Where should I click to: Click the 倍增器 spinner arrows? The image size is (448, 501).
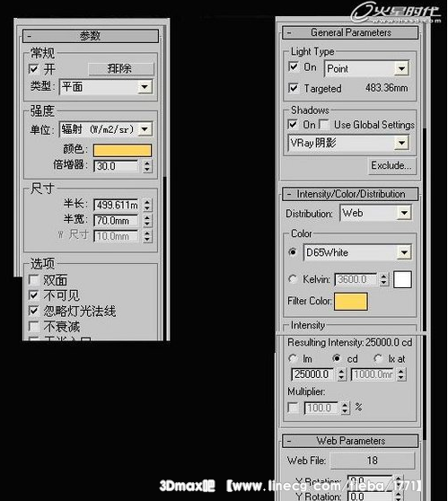click(147, 166)
